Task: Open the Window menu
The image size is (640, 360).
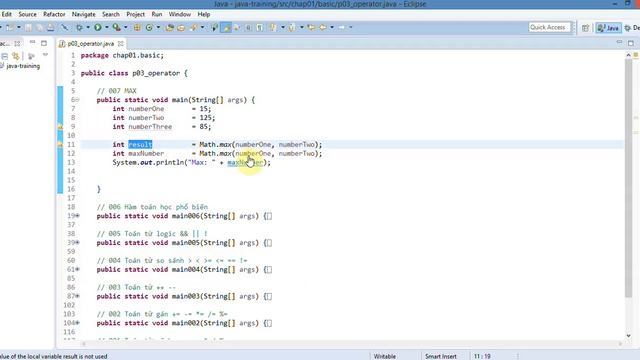Action: pyautogui.click(x=180, y=14)
